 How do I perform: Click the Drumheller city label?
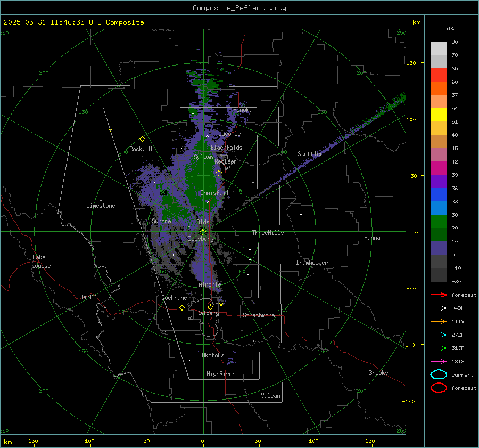[312, 263]
